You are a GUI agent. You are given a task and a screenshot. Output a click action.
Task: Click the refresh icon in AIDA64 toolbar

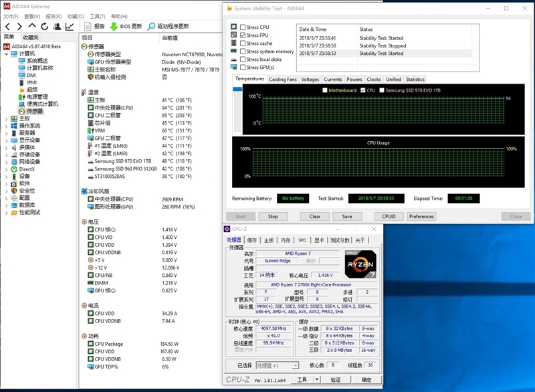click(44, 26)
